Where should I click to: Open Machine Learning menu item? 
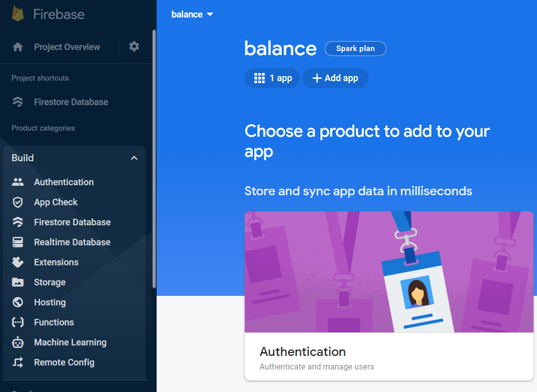(x=70, y=342)
